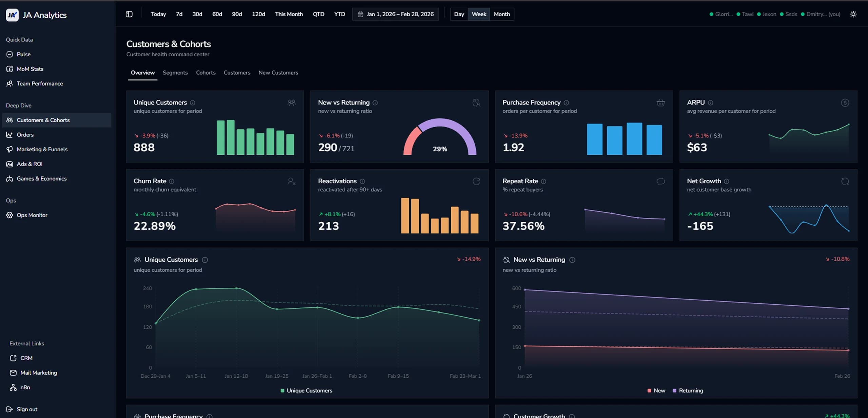
Task: Open Ads & ROI page
Action: click(x=29, y=164)
